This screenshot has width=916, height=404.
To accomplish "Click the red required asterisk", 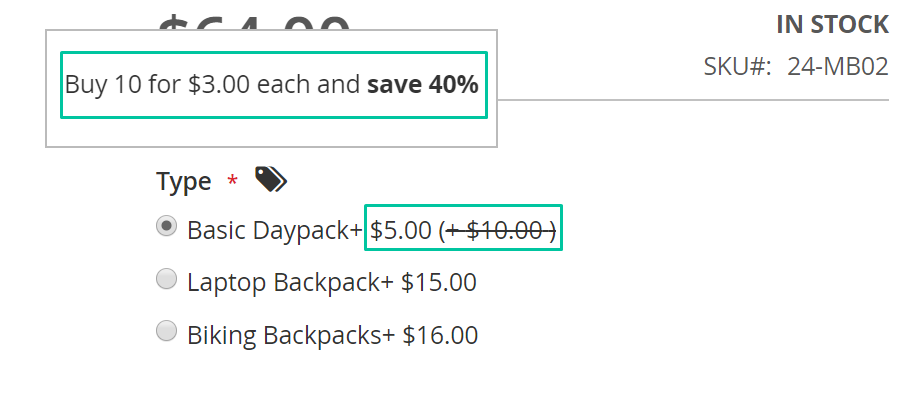I will tap(233, 180).
